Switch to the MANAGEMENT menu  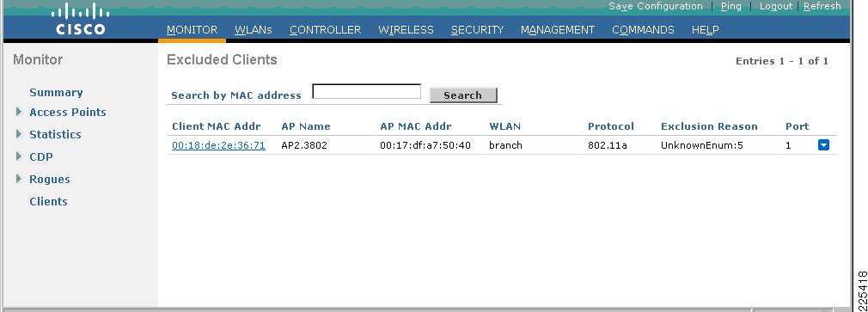tap(558, 30)
